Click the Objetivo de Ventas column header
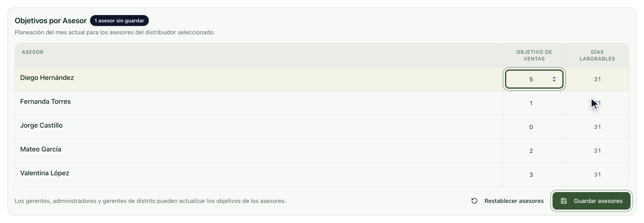This screenshot has height=223, width=644. coord(534,55)
